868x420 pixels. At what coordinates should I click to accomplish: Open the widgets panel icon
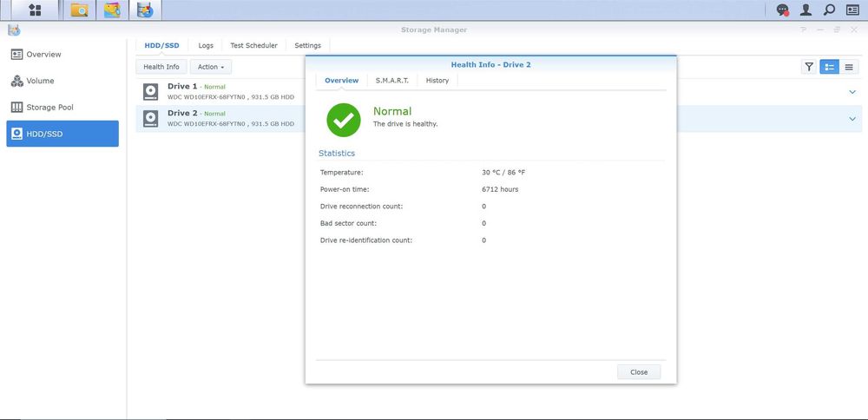pos(852,10)
